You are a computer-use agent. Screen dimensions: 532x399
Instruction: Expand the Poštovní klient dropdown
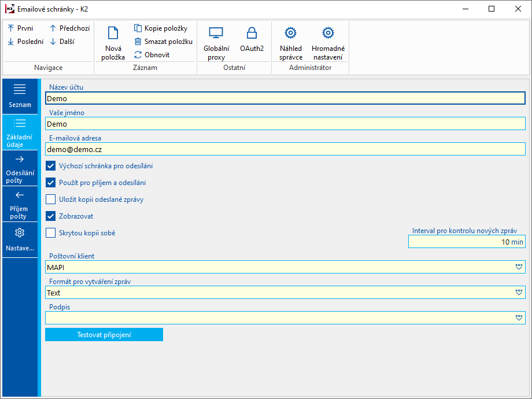[519, 267]
